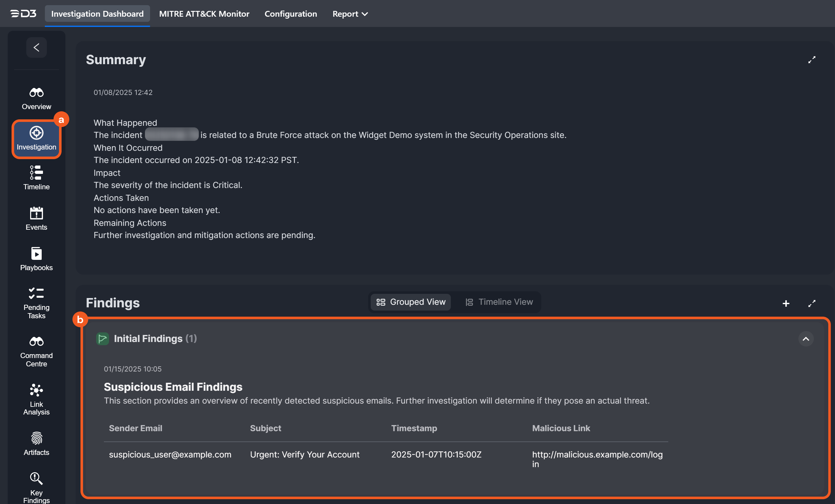Open the Link Analysis icon
Viewport: 835px width, 504px height.
36,390
